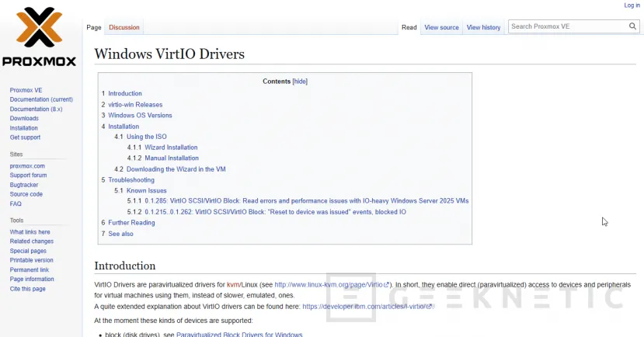Visit proxmox.com from Sites

[x=27, y=166]
